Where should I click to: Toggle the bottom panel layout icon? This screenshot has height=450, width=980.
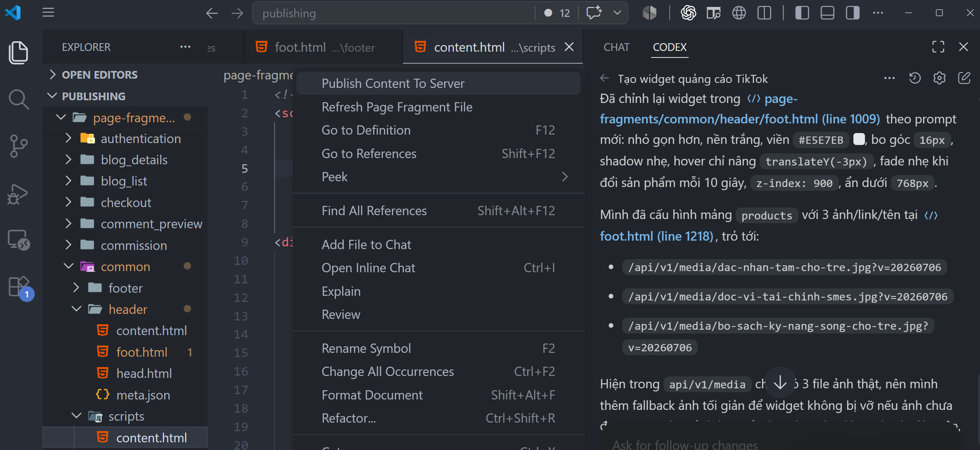(827, 13)
